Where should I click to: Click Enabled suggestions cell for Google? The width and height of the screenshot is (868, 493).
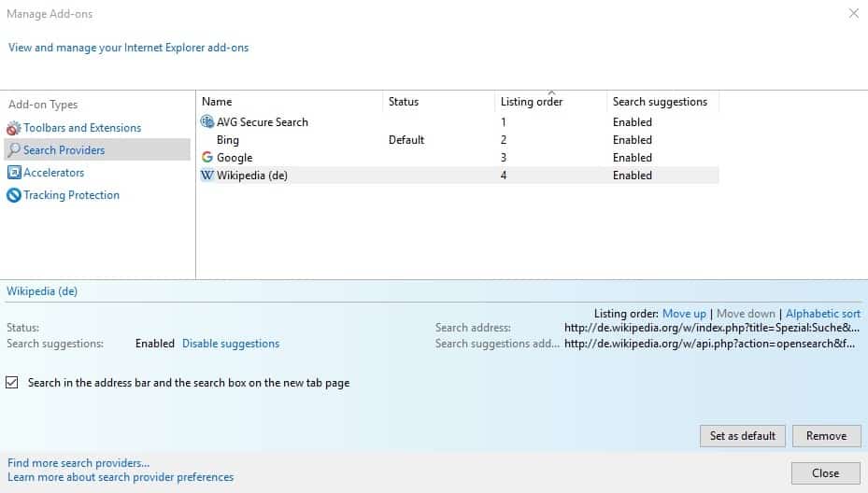(633, 158)
